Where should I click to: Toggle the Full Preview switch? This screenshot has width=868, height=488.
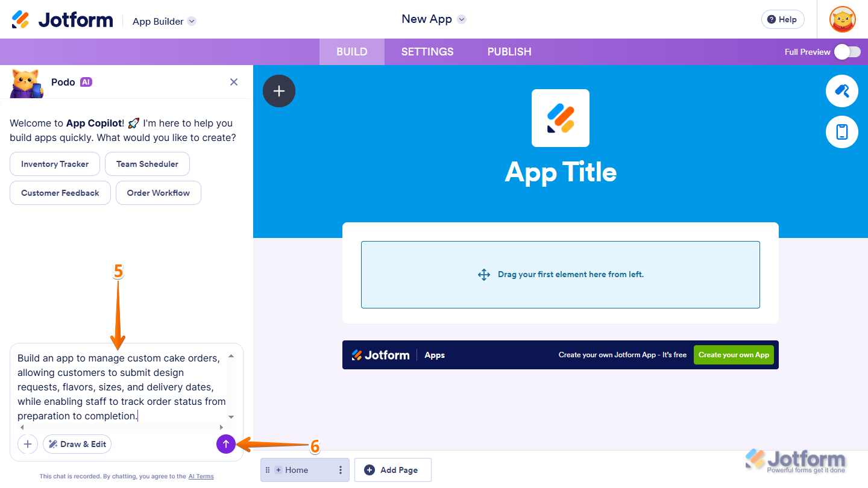pyautogui.click(x=847, y=52)
